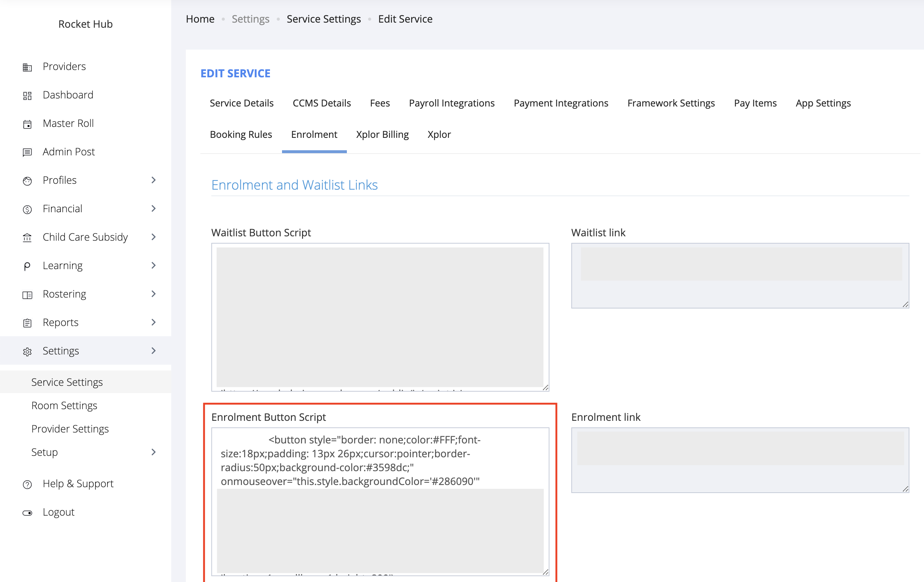The width and height of the screenshot is (924, 582).
Task: Click the Enrolment link text field
Action: 740,460
